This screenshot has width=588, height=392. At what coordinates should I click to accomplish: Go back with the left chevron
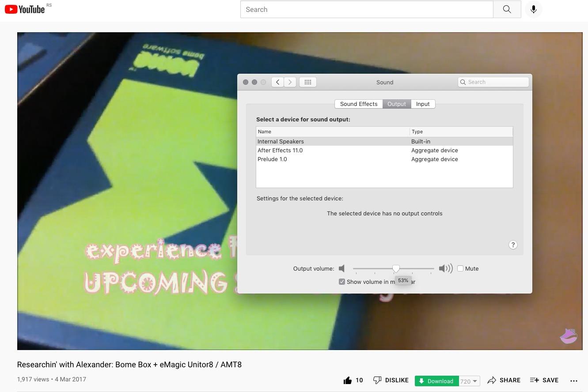click(x=277, y=82)
